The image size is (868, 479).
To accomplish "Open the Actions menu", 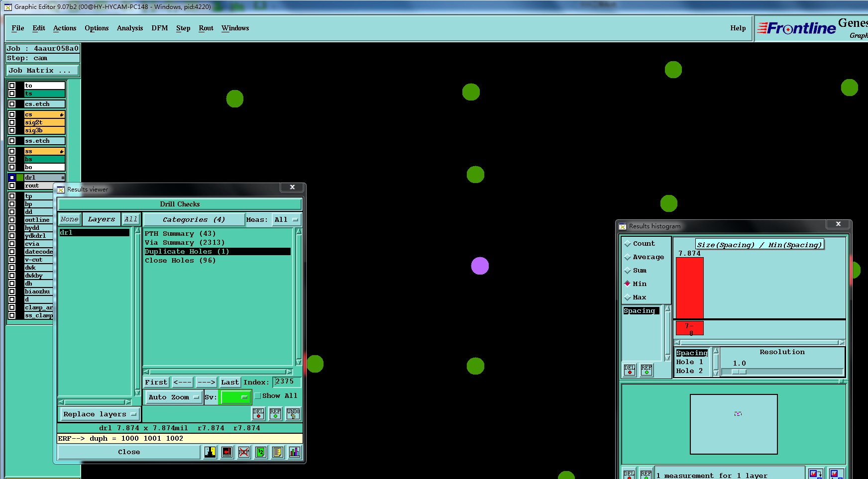I will (x=65, y=28).
